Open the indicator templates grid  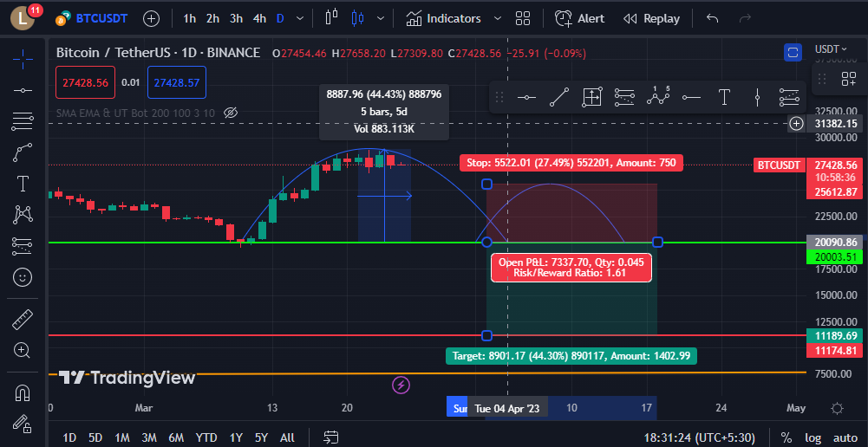(x=523, y=18)
